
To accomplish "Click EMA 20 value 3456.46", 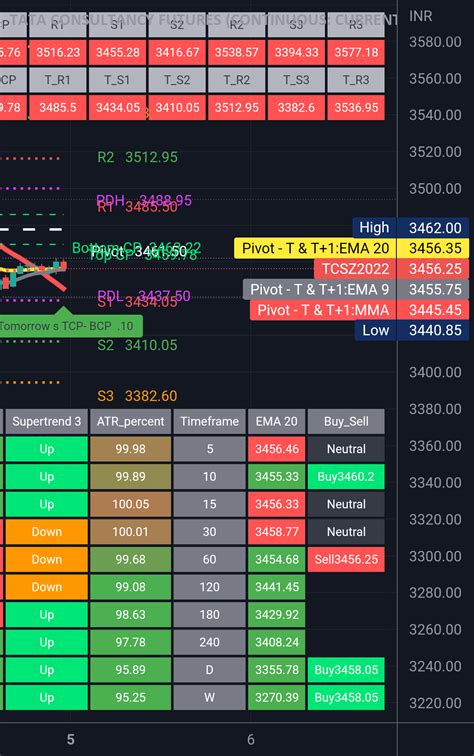I will click(x=276, y=449).
